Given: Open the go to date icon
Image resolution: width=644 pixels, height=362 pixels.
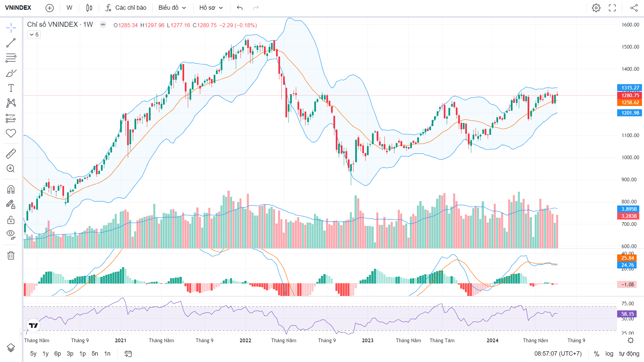Looking at the screenshot, I should click(128, 354).
